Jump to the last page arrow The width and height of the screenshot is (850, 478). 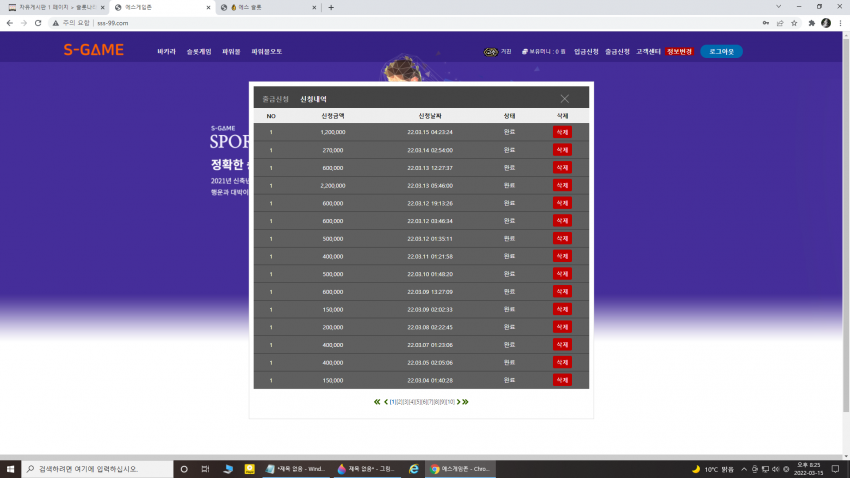pos(465,402)
